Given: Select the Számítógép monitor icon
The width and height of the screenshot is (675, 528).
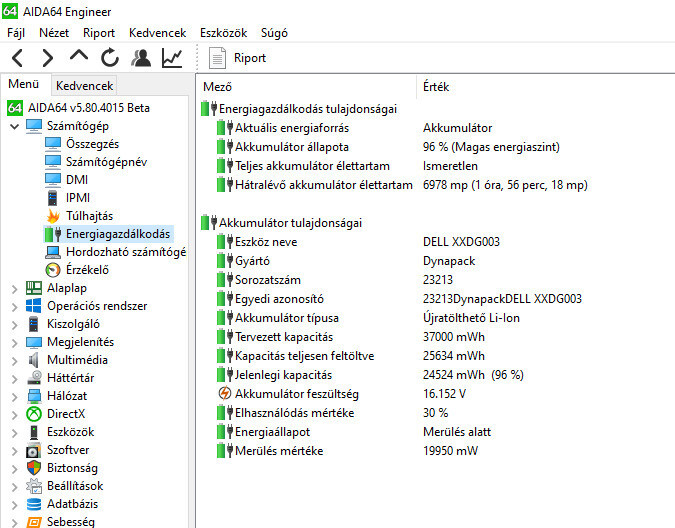Looking at the screenshot, I should pos(34,126).
